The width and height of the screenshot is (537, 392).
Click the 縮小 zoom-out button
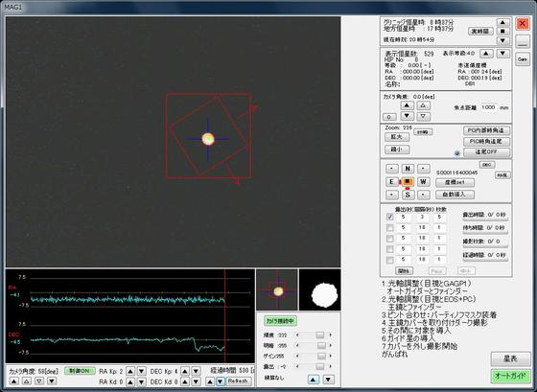[x=397, y=150]
